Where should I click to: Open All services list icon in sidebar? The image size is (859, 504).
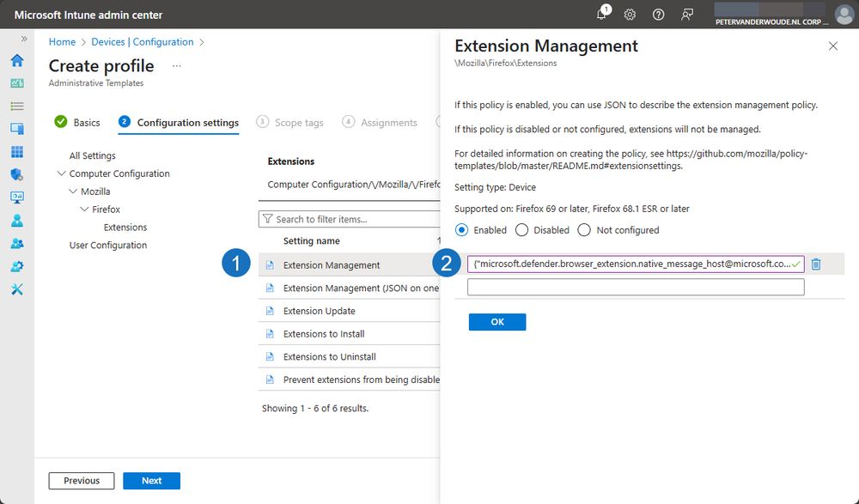[x=17, y=106]
